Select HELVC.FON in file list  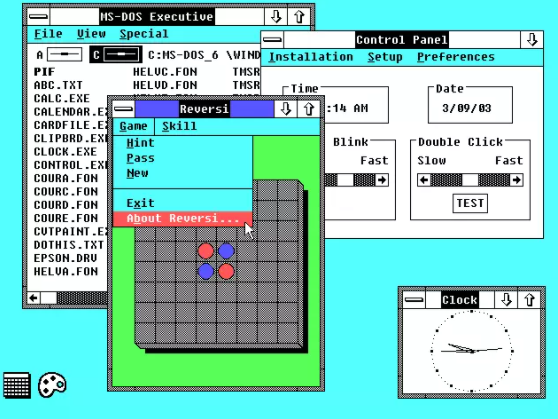click(x=165, y=72)
